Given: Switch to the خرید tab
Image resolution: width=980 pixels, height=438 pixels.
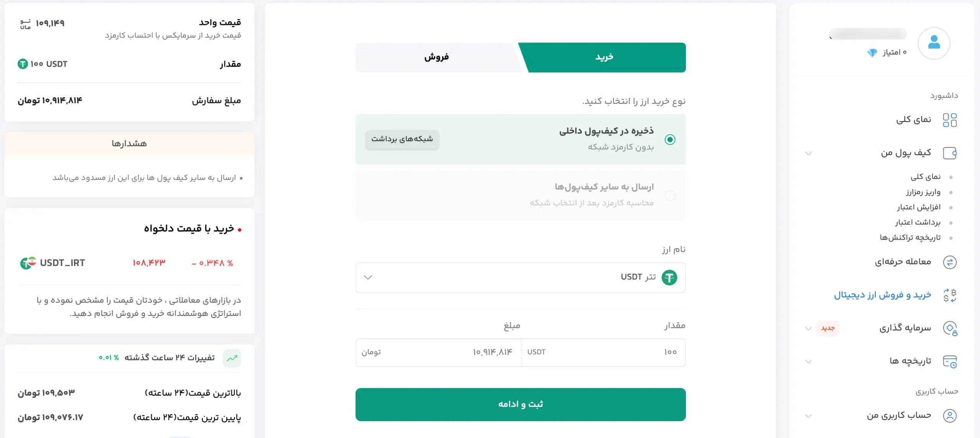Looking at the screenshot, I should click(603, 57).
